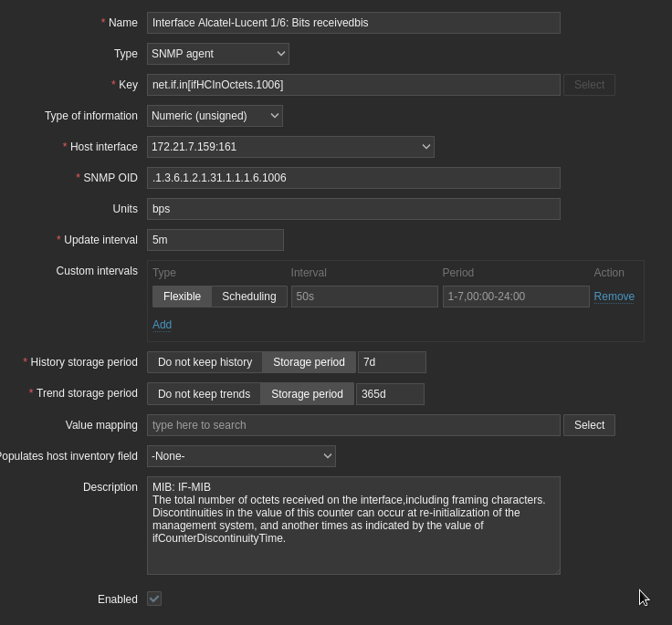Open the Host interface dropdown
Screen dimensions: 672x625
[x=290, y=147]
